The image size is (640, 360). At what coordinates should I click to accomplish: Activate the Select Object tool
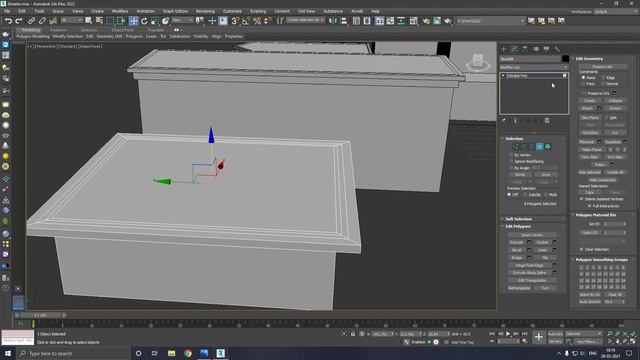pos(88,21)
